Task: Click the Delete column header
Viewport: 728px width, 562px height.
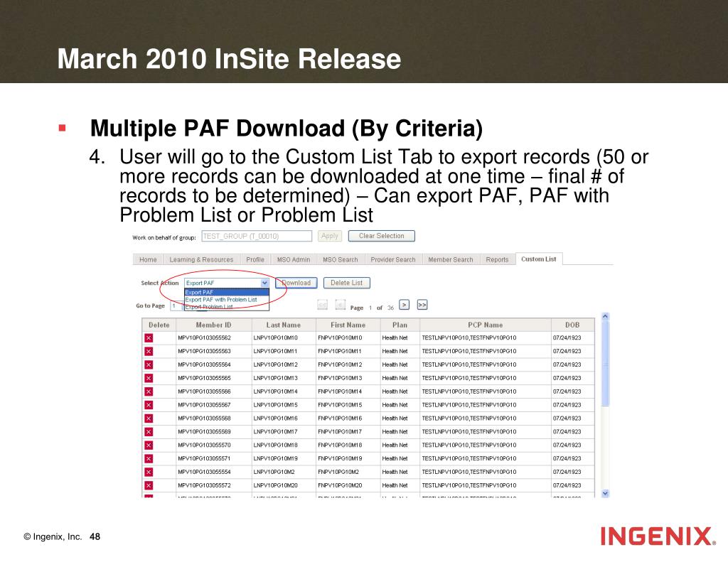Action: pos(159,325)
